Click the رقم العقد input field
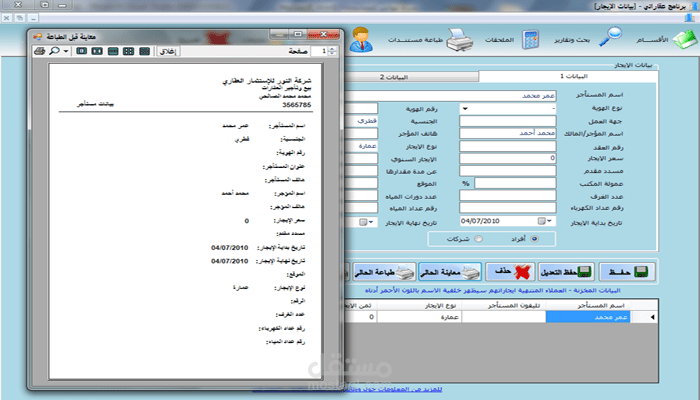700x400 pixels. click(x=508, y=146)
